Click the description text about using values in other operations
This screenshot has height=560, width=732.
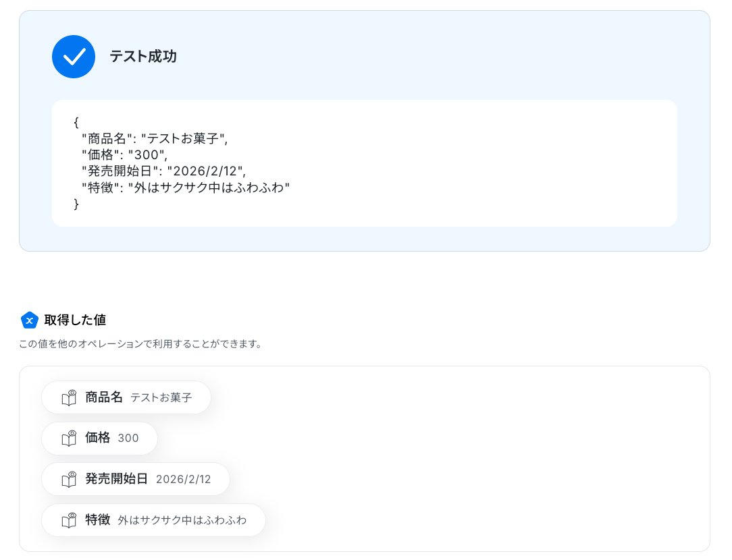click(x=140, y=344)
